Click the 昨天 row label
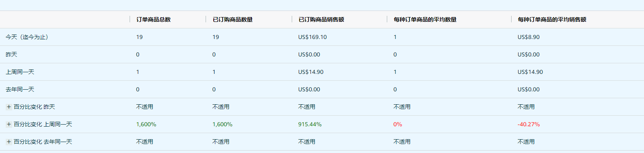 click(11, 54)
